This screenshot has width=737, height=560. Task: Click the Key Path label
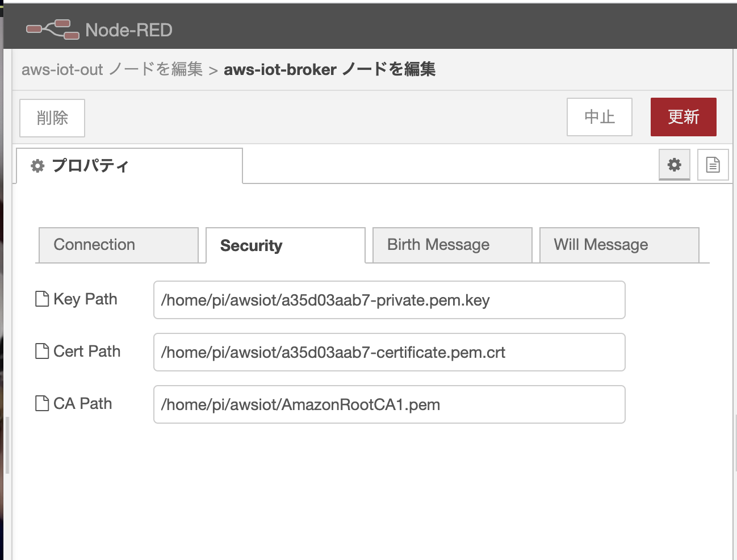pos(85,299)
